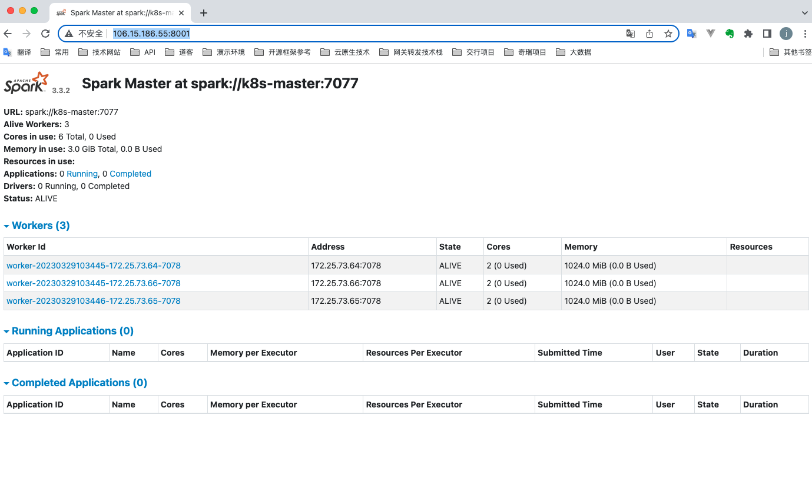Collapse the Running Applications (0) section
This screenshot has height=504, width=812.
[69, 331]
